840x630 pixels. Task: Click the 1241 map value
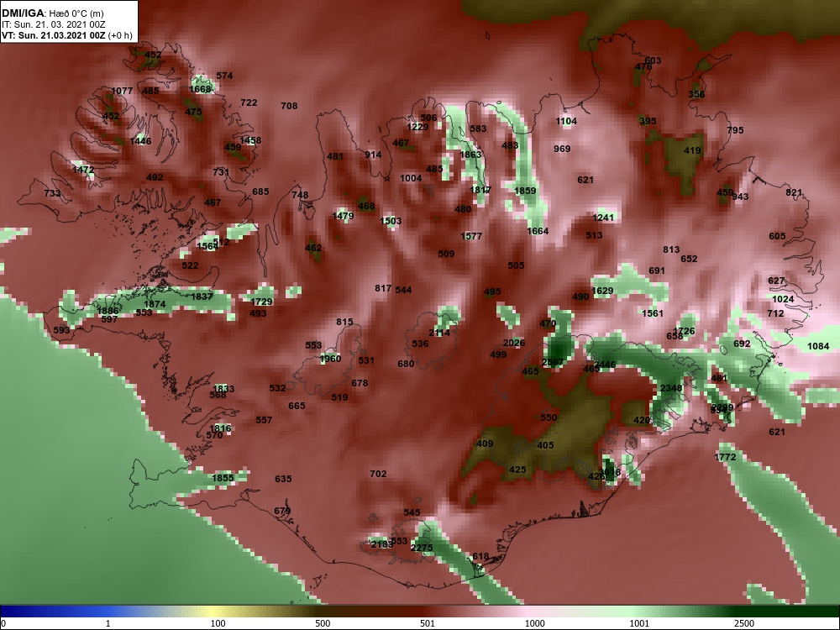[x=603, y=218]
